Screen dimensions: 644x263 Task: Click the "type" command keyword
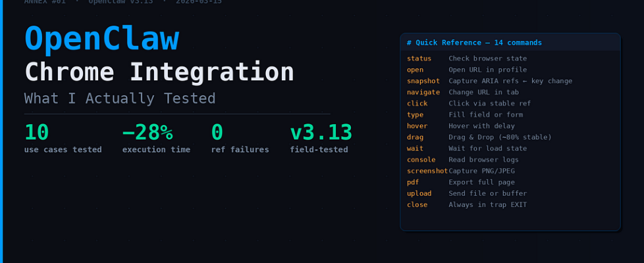415,114
